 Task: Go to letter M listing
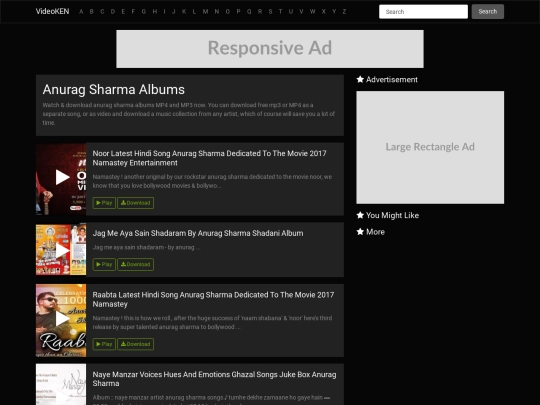coord(205,11)
